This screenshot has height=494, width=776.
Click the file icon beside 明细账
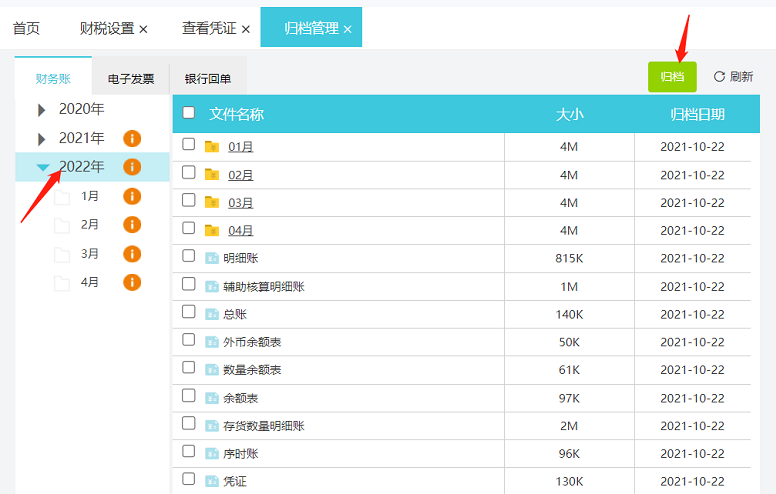click(x=211, y=258)
